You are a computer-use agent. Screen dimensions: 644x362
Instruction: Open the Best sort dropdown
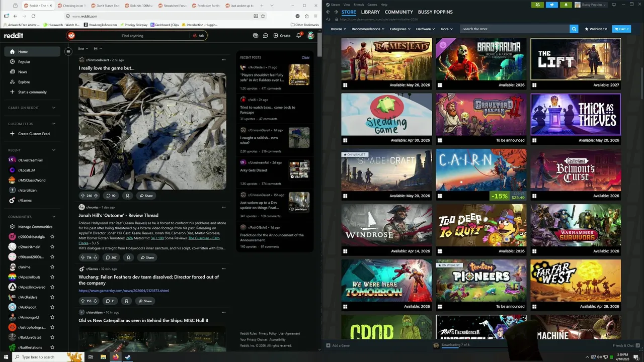83,49
